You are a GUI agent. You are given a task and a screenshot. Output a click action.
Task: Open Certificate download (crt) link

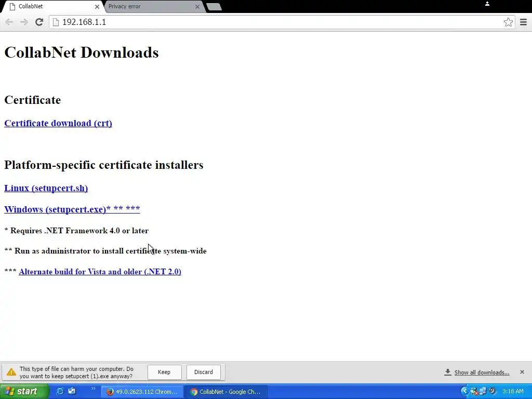[58, 123]
